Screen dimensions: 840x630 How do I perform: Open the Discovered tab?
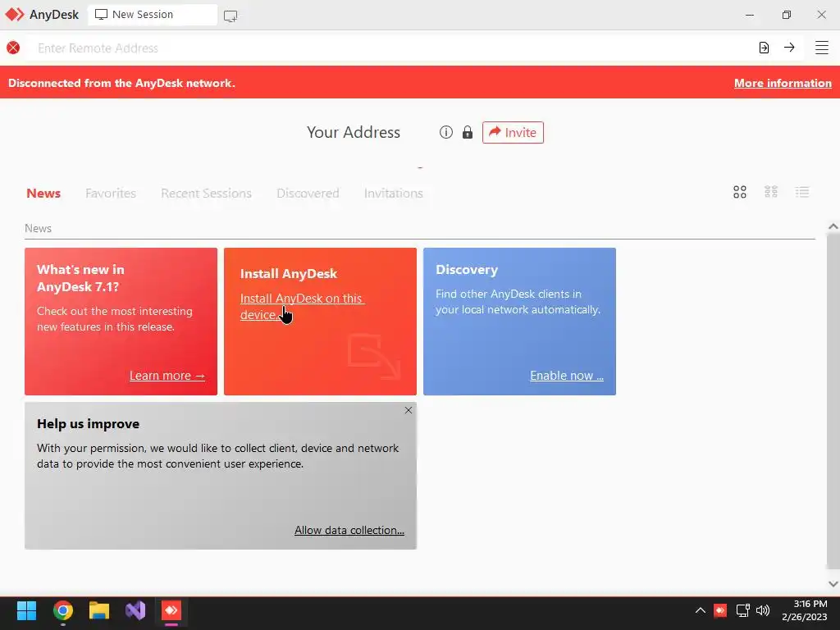(x=308, y=193)
